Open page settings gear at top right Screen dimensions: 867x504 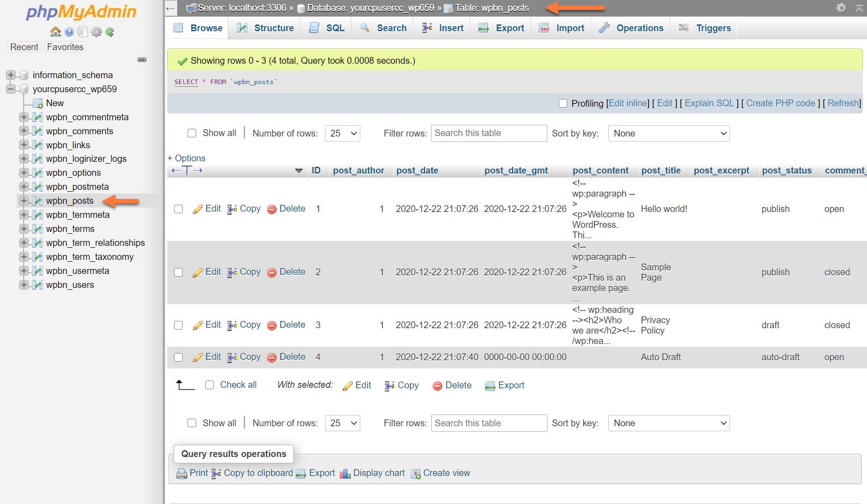coord(841,8)
